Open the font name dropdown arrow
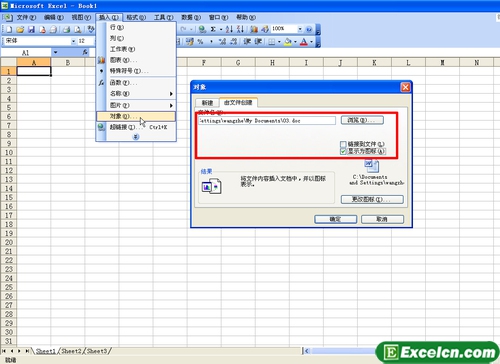Image resolution: width=500 pixels, height=364 pixels. pos(73,41)
